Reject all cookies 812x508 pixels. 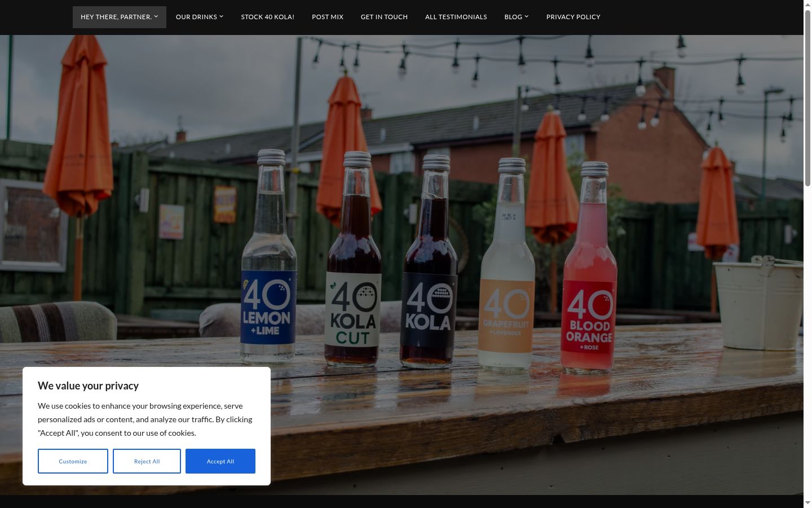147,461
